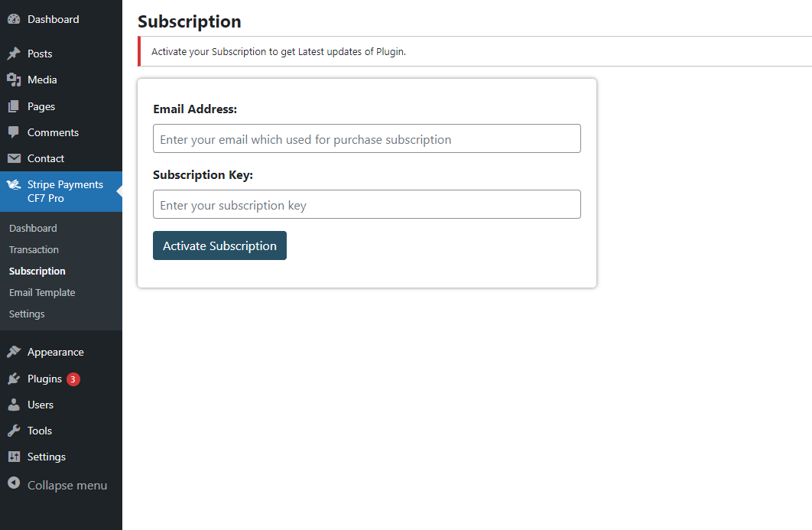
Task: Focus the Subscription Key input field
Action: 366,204
